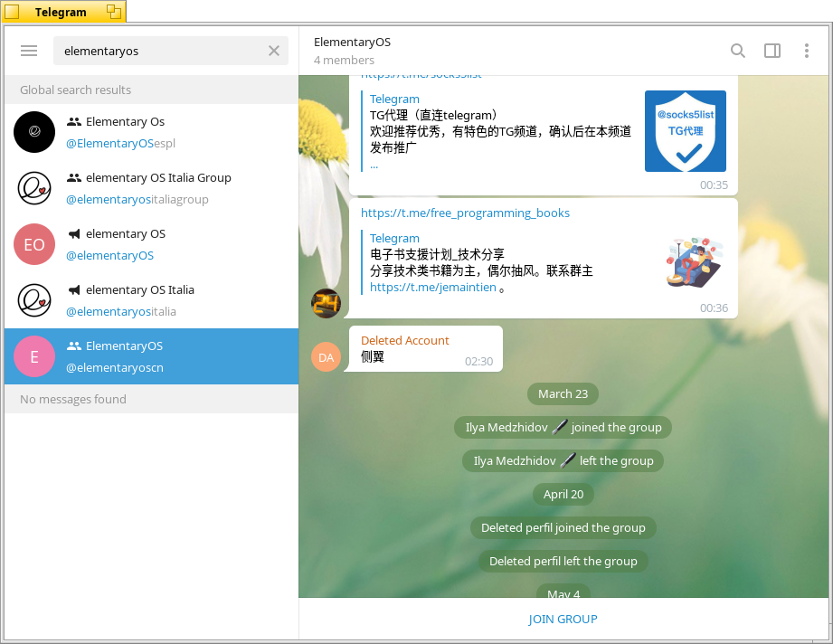Screen dimensions: 833x644
Task: Select ElementaryOS @elementaryoscn group result
Action: pyautogui.click(x=151, y=356)
